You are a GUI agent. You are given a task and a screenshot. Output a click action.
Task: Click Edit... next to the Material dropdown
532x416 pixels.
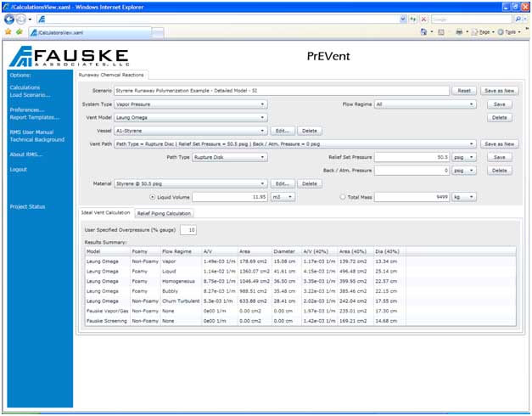point(283,183)
